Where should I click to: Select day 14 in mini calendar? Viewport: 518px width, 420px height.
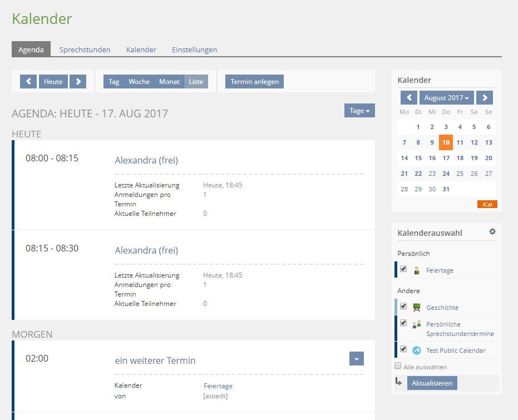tap(404, 158)
